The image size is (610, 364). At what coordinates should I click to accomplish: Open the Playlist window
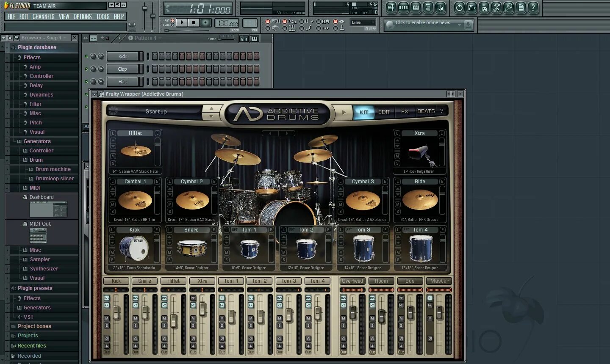coord(391,8)
